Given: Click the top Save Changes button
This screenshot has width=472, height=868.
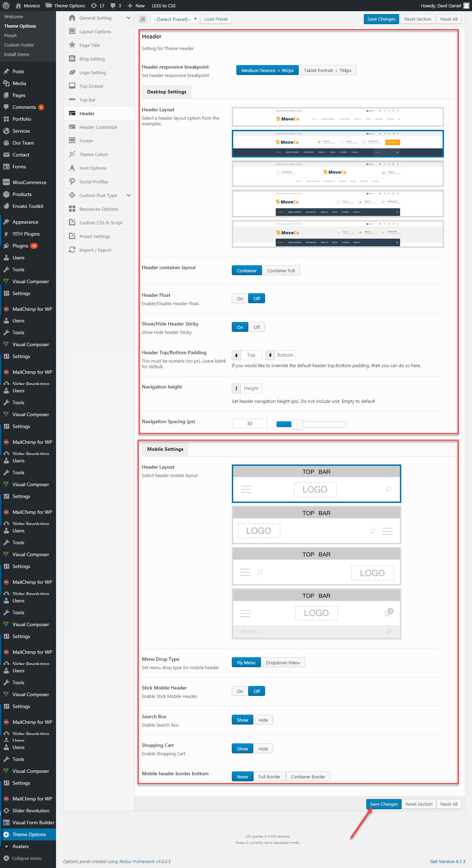Looking at the screenshot, I should click(x=381, y=19).
